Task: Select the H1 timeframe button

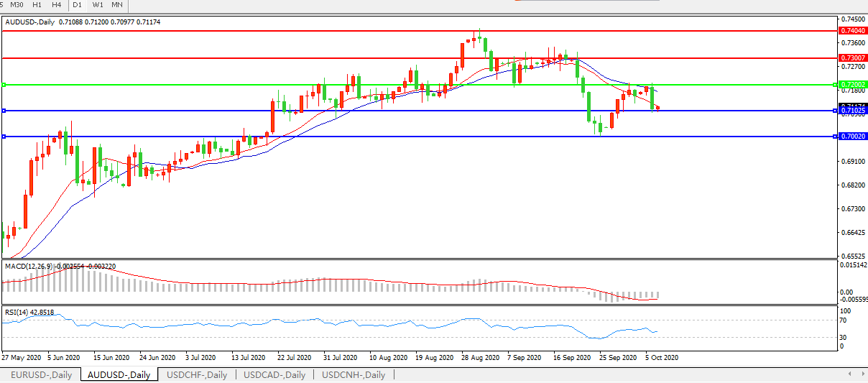Action: tap(39, 5)
